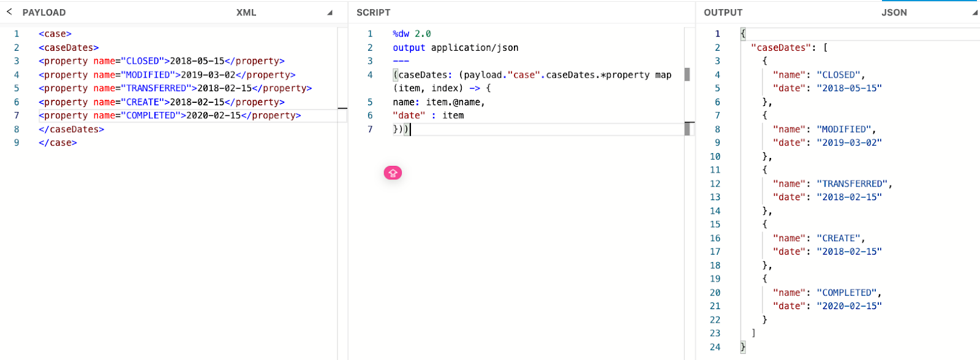Click "name": "MODIFIED" in output

click(x=824, y=129)
